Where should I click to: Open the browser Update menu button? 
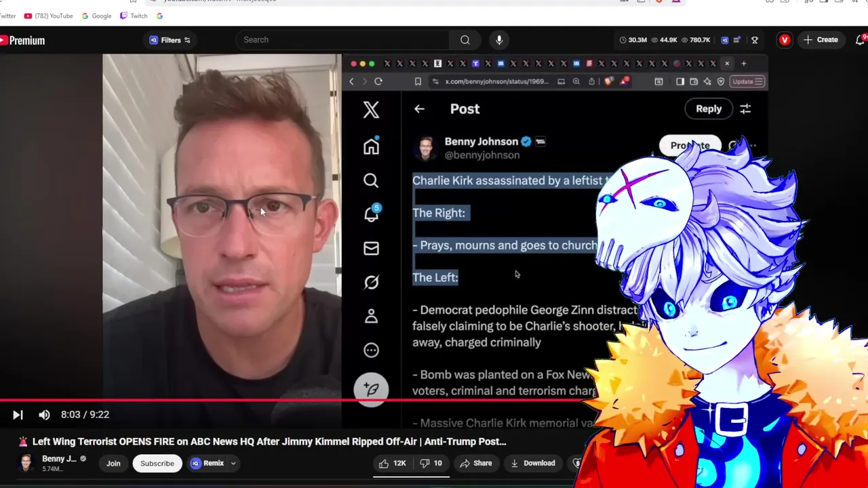(748, 81)
